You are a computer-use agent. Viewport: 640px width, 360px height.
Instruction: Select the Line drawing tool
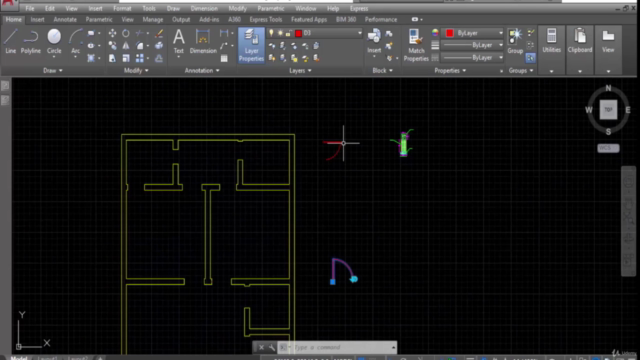point(10,41)
